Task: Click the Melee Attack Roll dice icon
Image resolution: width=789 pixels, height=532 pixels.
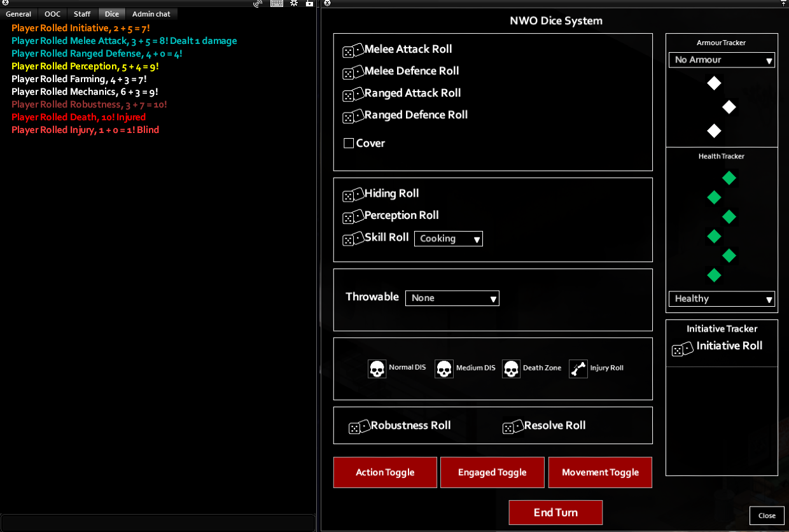Action: pyautogui.click(x=353, y=51)
